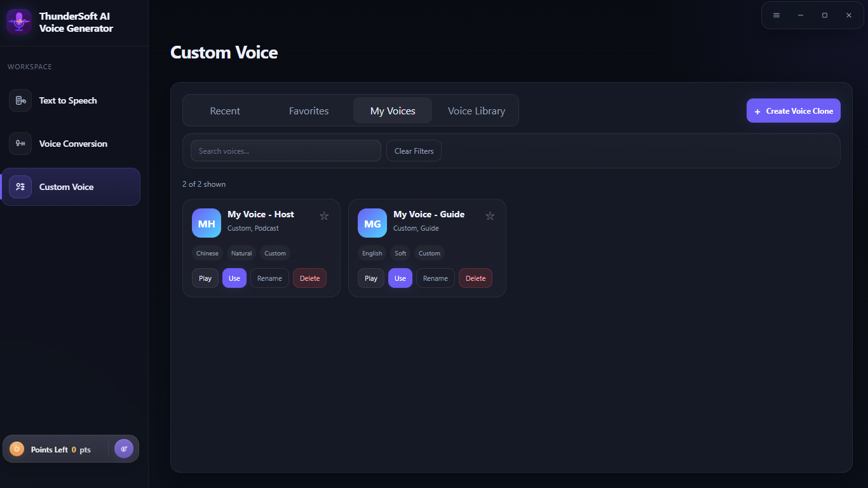Image resolution: width=868 pixels, height=488 pixels.
Task: Select the My Voices tab
Action: [x=393, y=111]
